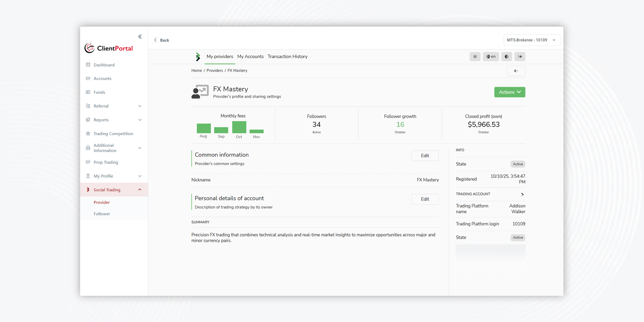Open the Transaction History tab

point(287,57)
